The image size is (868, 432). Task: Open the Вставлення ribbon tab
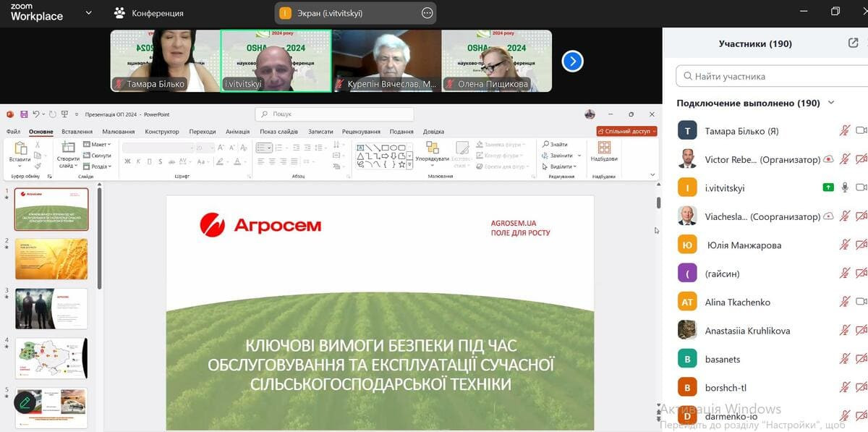[x=77, y=132]
